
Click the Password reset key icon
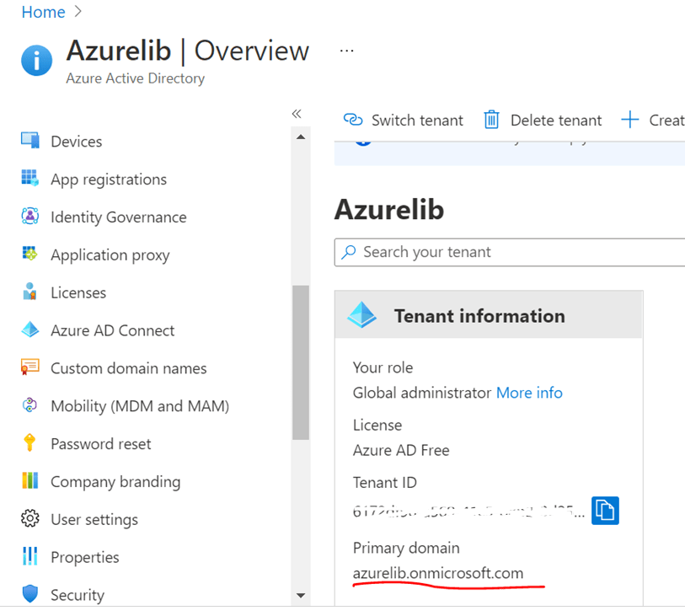[x=30, y=443]
